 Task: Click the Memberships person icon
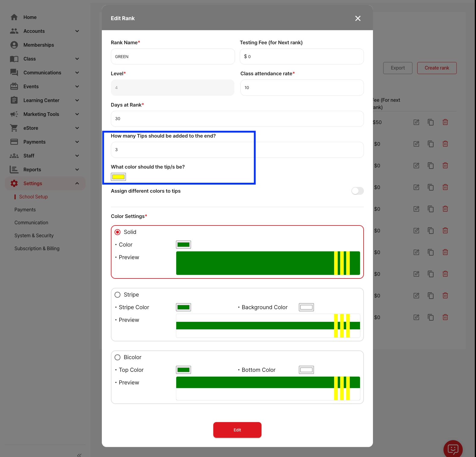tap(14, 45)
